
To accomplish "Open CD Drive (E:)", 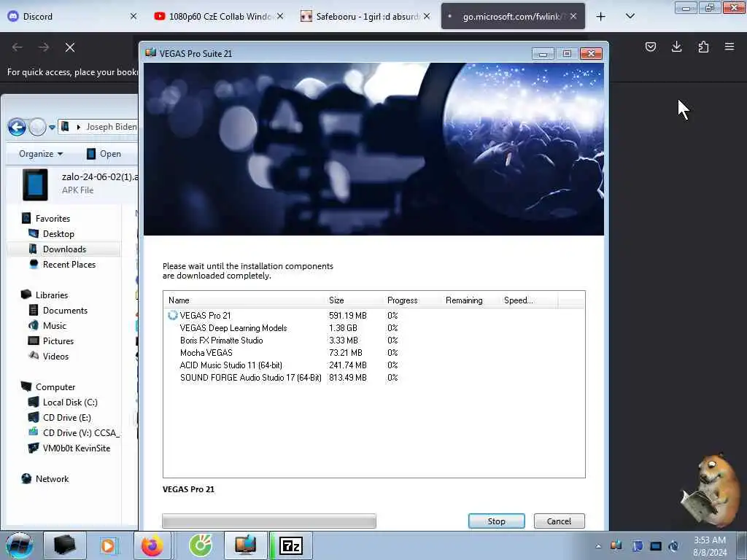I will [x=60, y=418].
